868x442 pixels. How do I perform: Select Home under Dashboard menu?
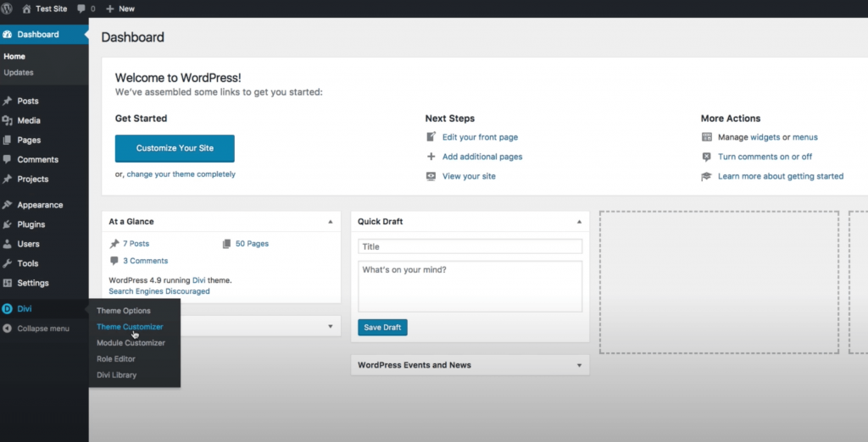[14, 57]
